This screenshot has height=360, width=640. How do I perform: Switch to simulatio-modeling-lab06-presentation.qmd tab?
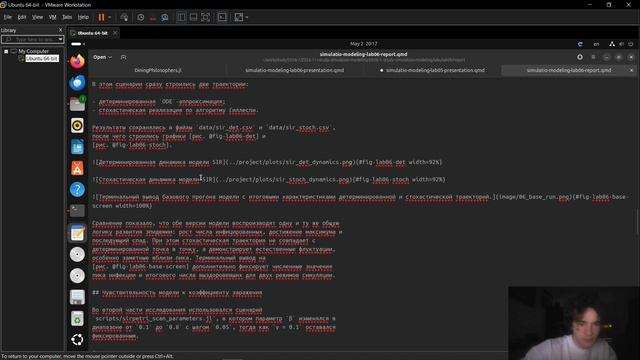tap(294, 70)
